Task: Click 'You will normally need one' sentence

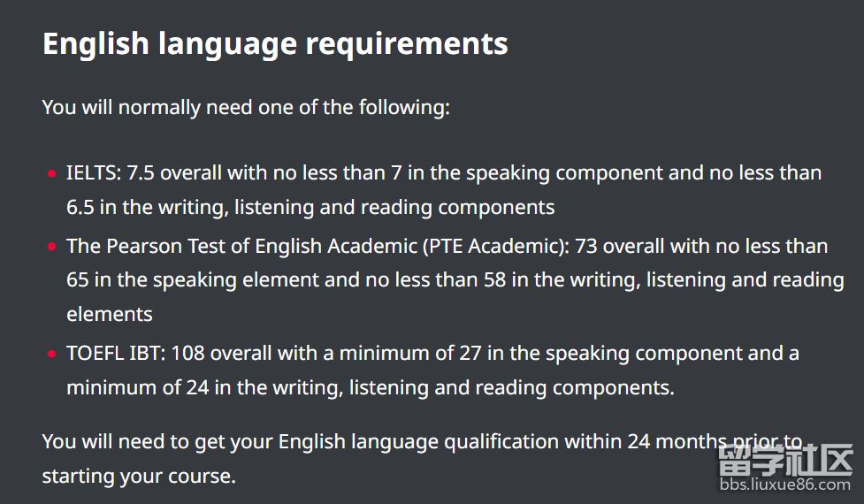Action: pos(246,107)
